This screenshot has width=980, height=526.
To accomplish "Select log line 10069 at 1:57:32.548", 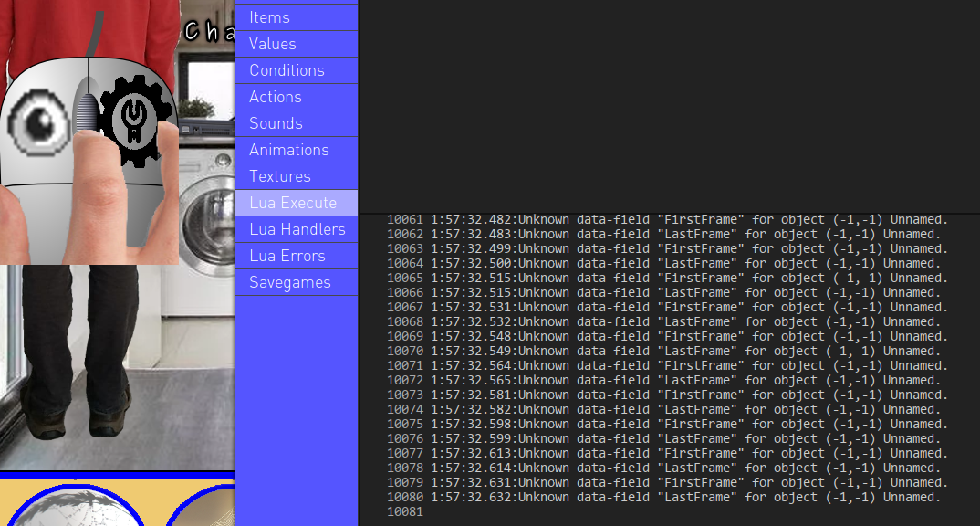I will [x=668, y=336].
